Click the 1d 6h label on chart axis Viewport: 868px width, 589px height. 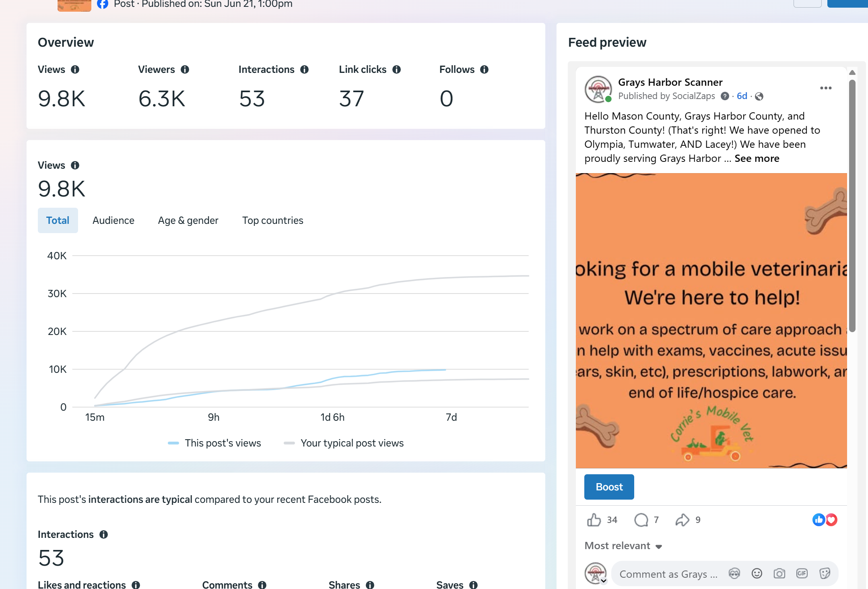pos(332,417)
